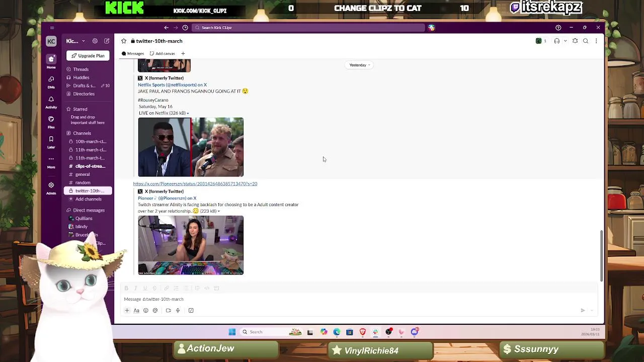The height and width of the screenshot is (362, 644).
Task: Click the attach plus icon in composer
Action: tap(127, 311)
